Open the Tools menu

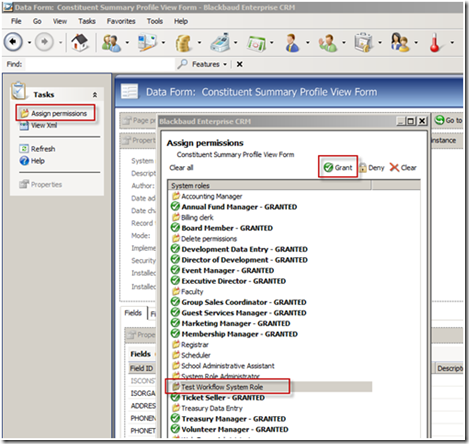pyautogui.click(x=155, y=21)
